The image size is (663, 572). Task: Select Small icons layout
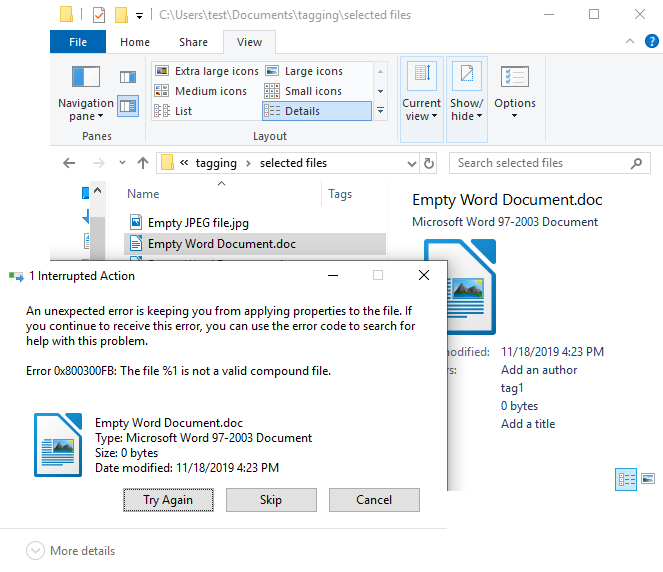pyautogui.click(x=303, y=91)
